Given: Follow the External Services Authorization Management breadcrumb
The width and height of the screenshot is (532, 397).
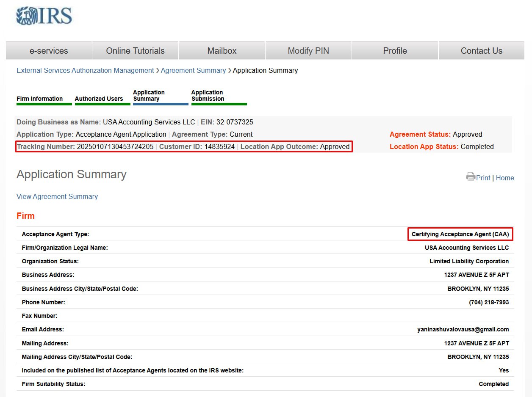Looking at the screenshot, I should pos(85,70).
